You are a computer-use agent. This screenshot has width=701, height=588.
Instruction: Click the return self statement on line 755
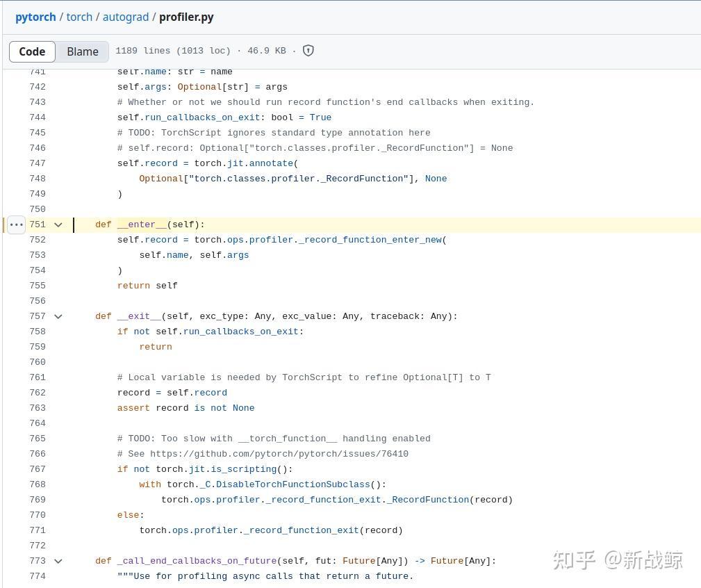(x=147, y=286)
